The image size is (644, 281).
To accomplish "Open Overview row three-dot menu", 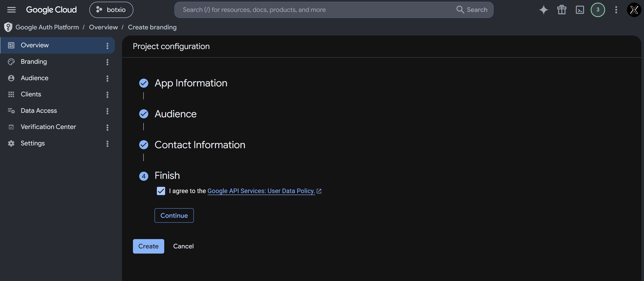I will (x=107, y=46).
